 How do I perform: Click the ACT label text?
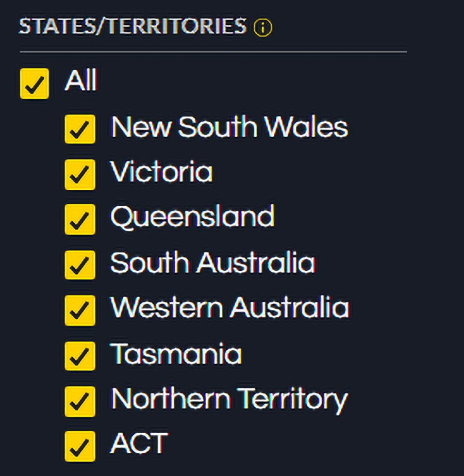[x=139, y=444]
